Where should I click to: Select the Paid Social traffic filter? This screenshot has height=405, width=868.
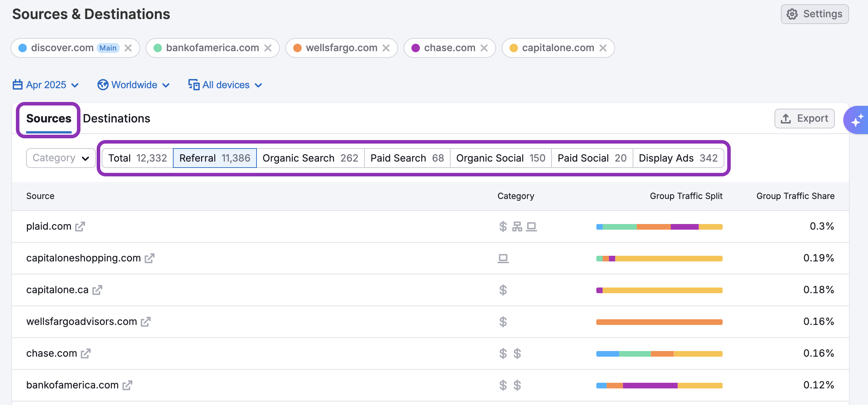point(592,158)
